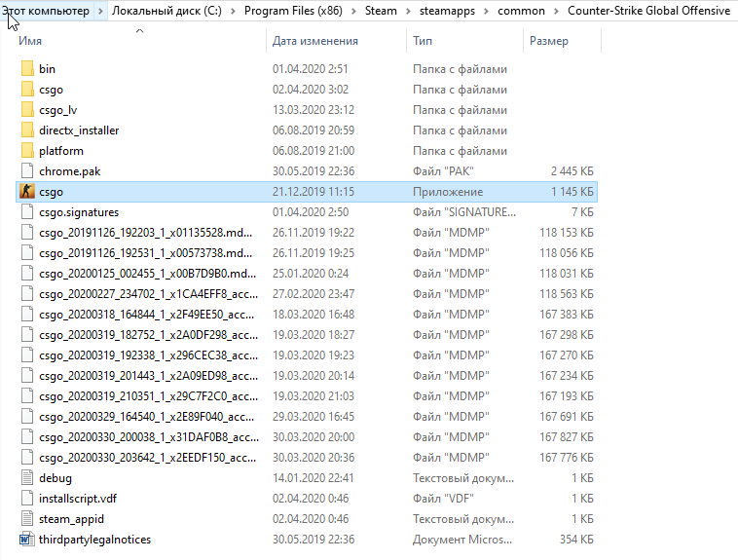Screen dimensions: 738x560
Task: Expand chevron after common breadcrumb
Action: [556, 11]
